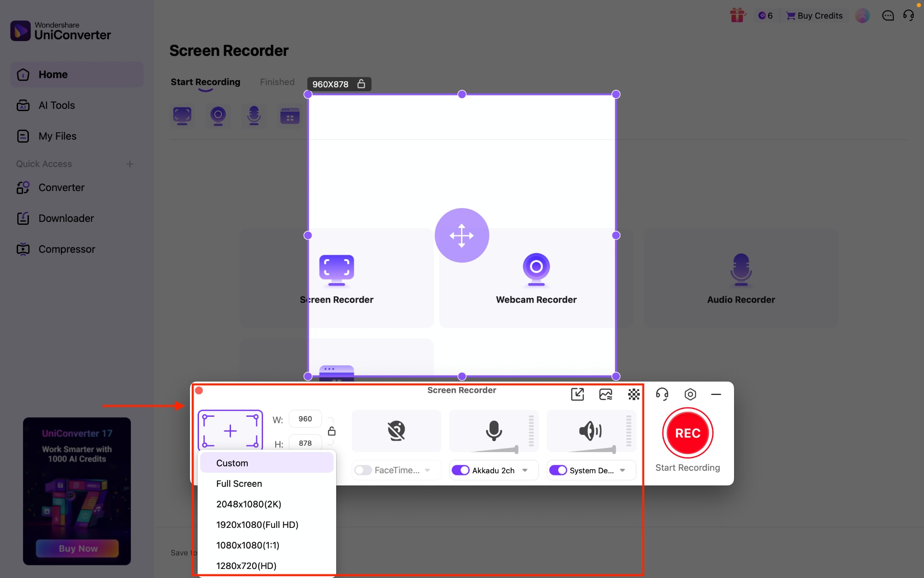Open AI Tools in the sidebar
Viewport: 924px width, 578px height.
point(77,105)
